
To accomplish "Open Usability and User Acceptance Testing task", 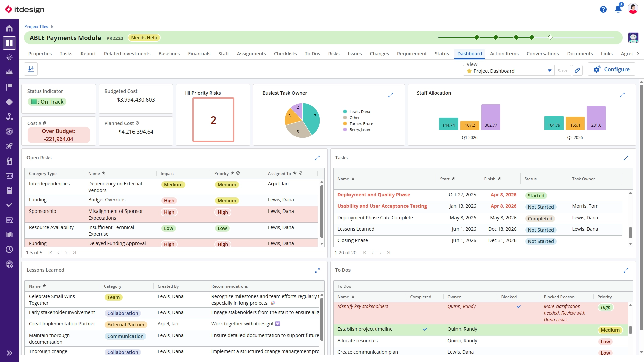I will point(382,206).
